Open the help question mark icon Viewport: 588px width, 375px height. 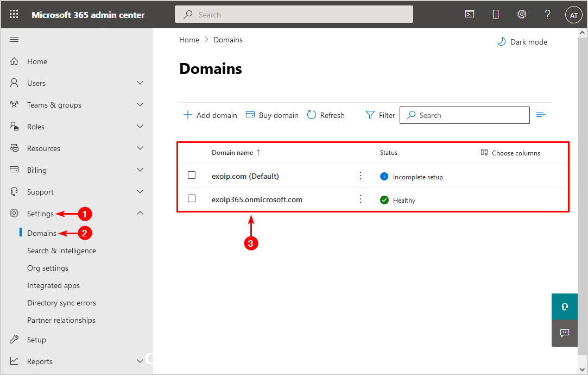pos(547,14)
